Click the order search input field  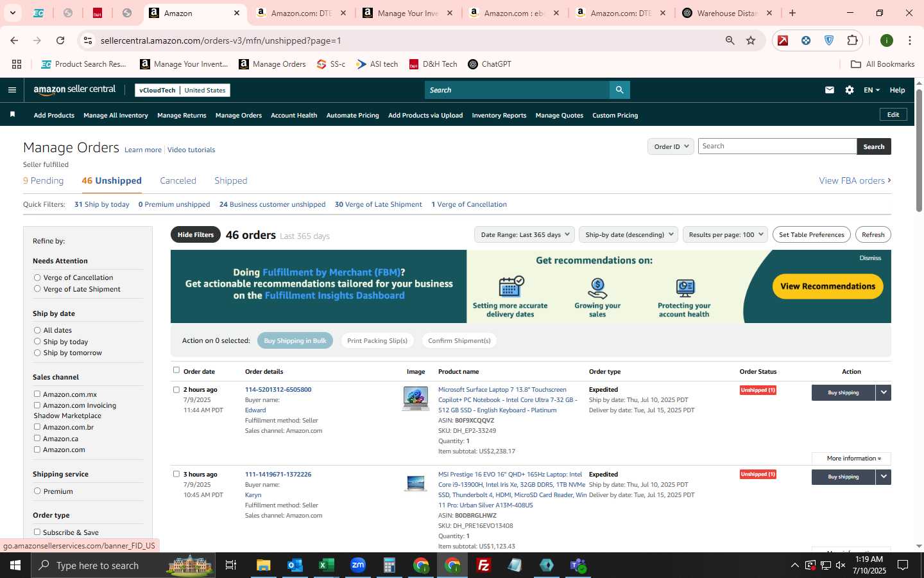tap(777, 146)
